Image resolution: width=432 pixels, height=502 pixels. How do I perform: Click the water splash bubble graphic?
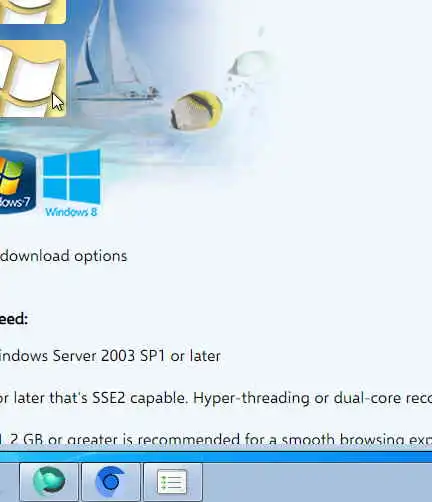tap(250, 65)
